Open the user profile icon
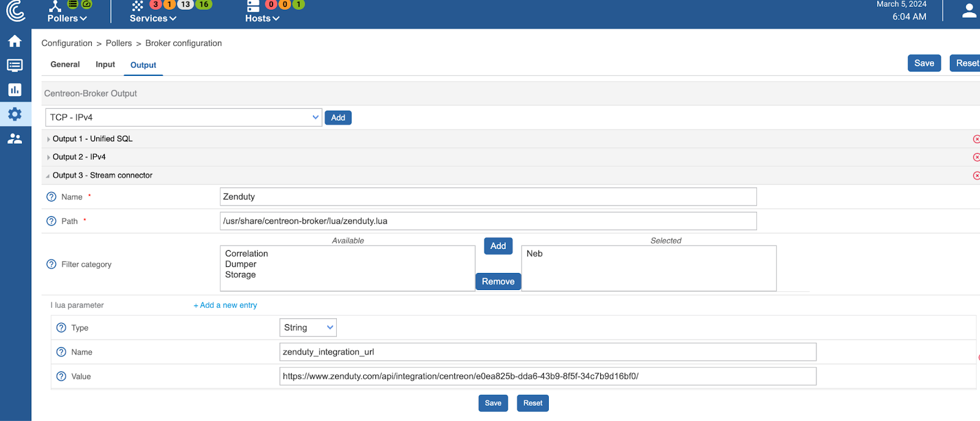The height and width of the screenshot is (421, 980). point(969,10)
